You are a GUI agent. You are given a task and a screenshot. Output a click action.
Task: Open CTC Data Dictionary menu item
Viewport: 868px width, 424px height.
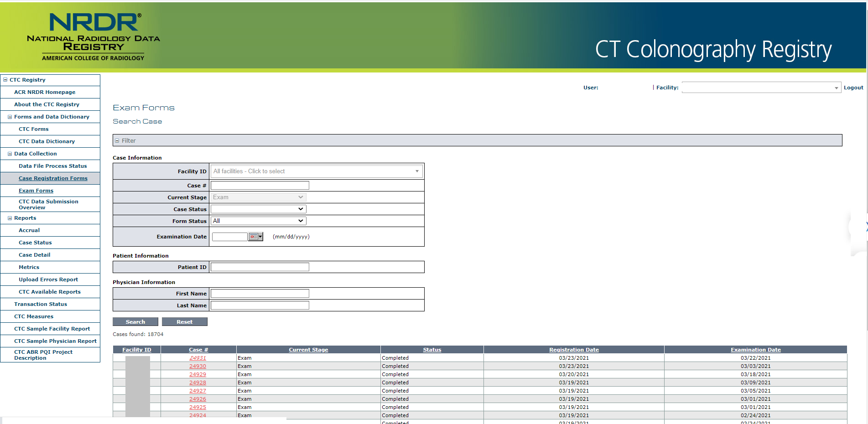(47, 141)
